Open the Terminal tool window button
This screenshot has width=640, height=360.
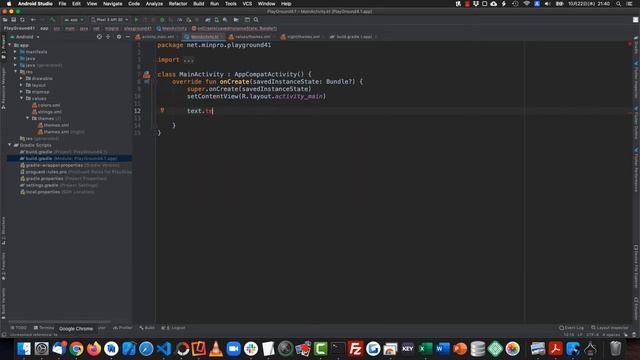click(44, 328)
